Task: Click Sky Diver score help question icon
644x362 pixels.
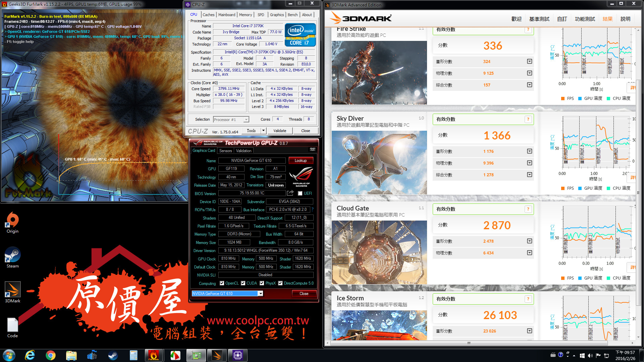Action: pyautogui.click(x=528, y=119)
